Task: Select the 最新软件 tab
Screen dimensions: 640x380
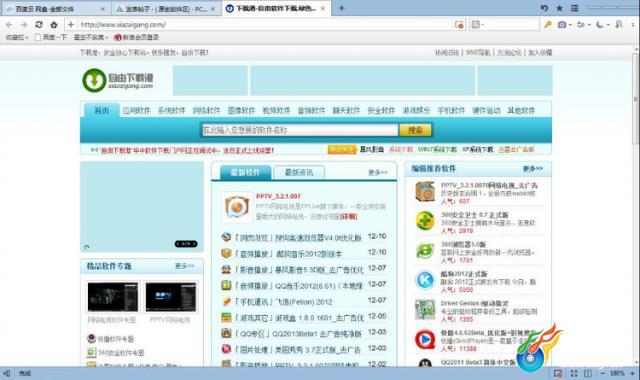Action: (x=245, y=173)
